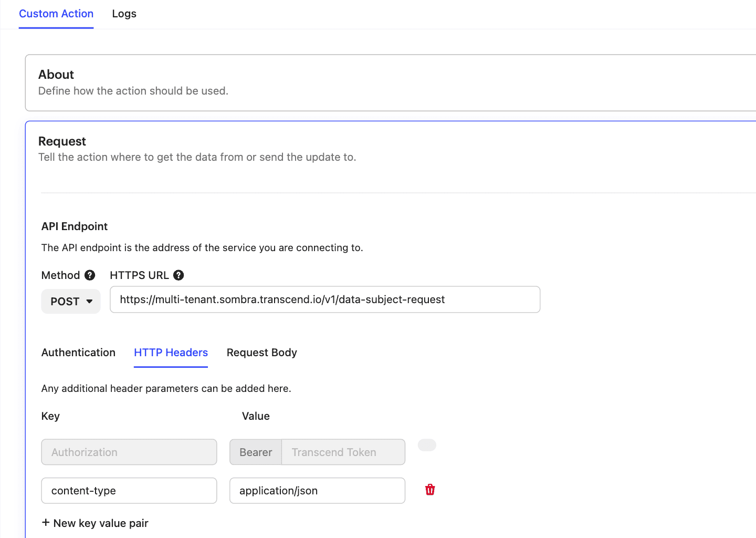Click the disabled Authorization key field

point(129,452)
